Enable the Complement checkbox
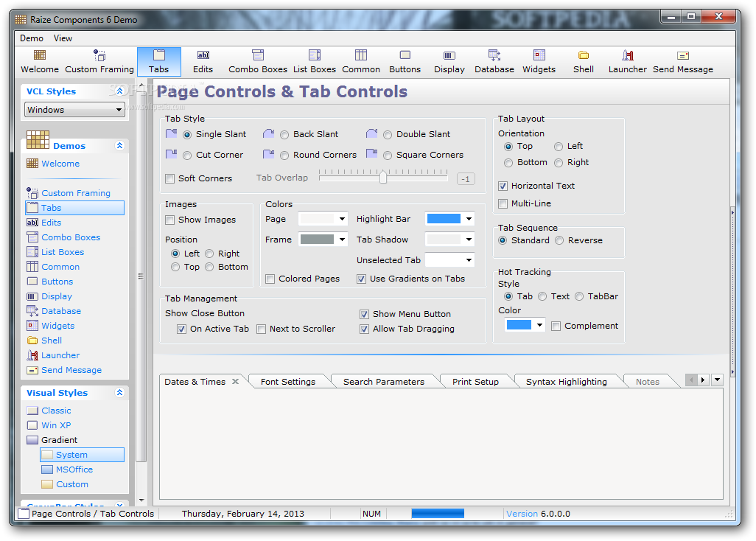The height and width of the screenshot is (541, 756). (x=556, y=327)
